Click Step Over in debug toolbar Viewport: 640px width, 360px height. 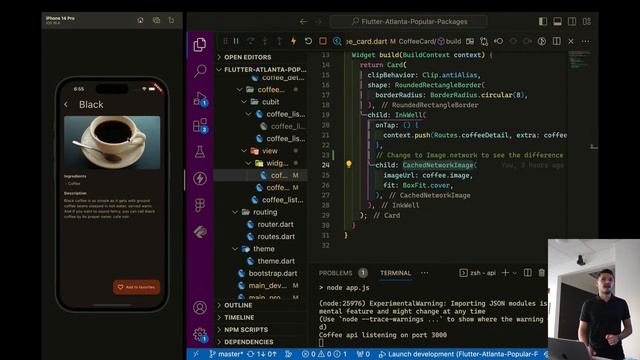(250, 41)
